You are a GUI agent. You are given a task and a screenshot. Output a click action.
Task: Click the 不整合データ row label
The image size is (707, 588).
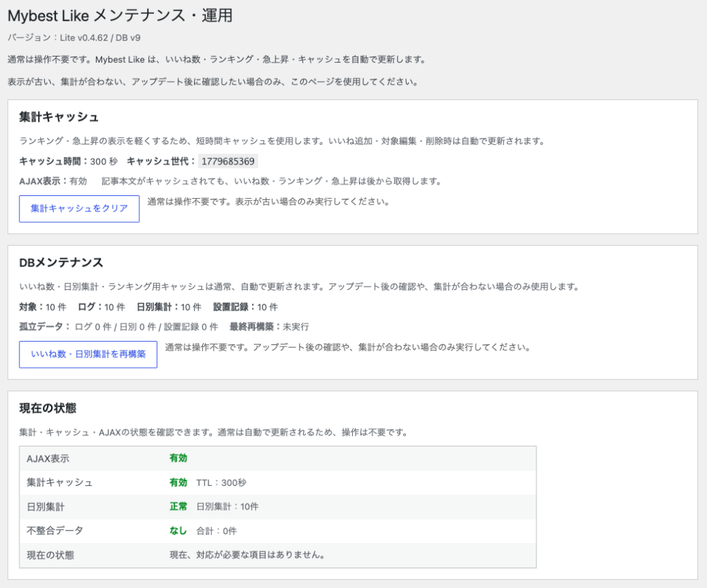pos(55,531)
